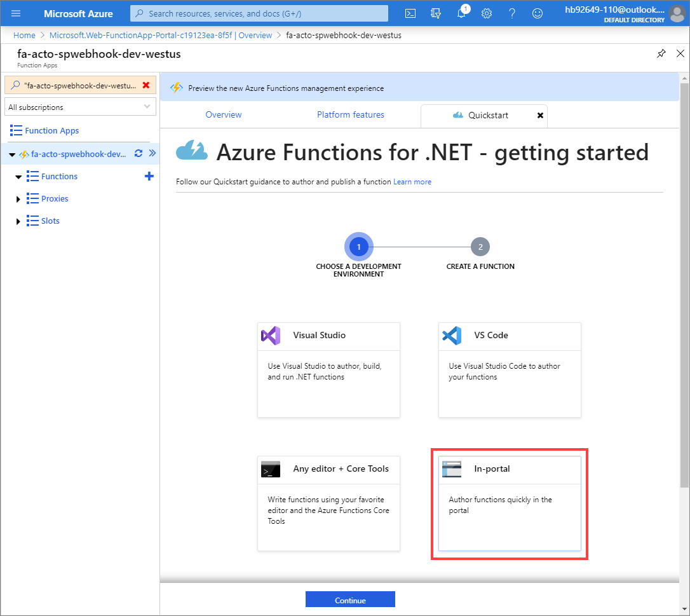Expand the Proxies tree node
Screen dimensions: 690x616
click(18, 199)
